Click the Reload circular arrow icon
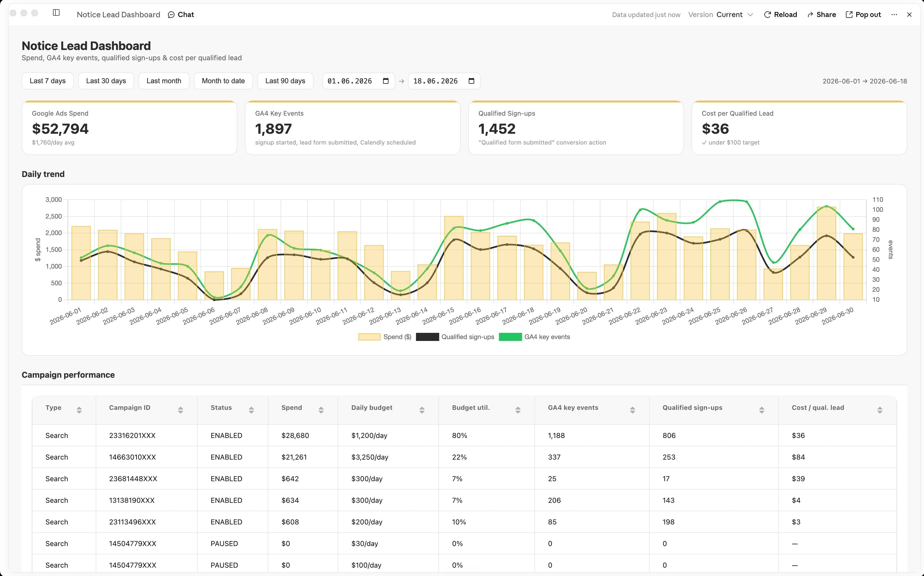Screen dimensions: 924x576 click(x=767, y=15)
